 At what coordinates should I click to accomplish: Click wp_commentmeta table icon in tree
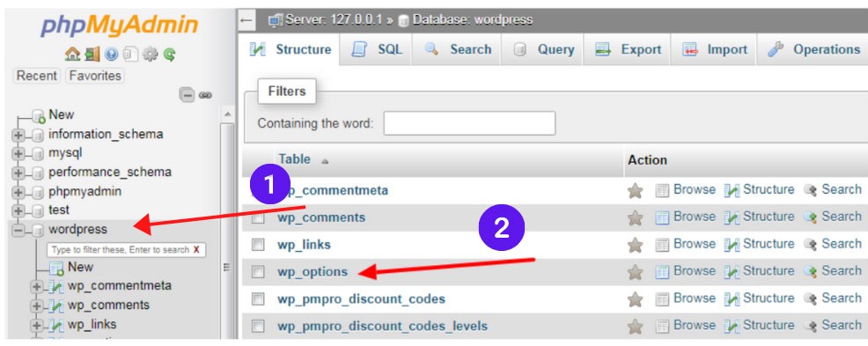(x=55, y=286)
